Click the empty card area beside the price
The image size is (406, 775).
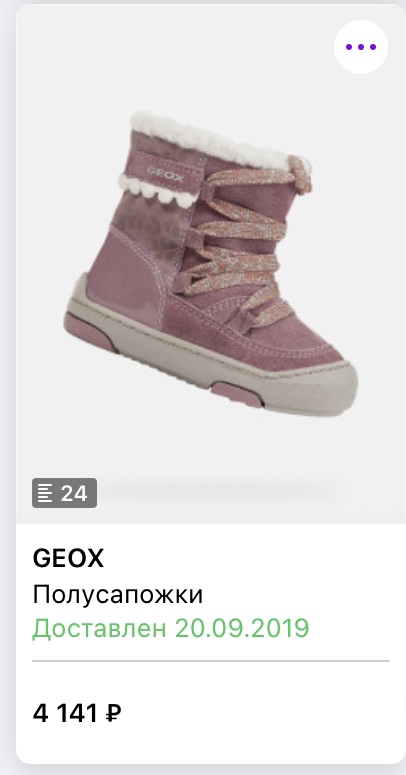tap(257, 713)
